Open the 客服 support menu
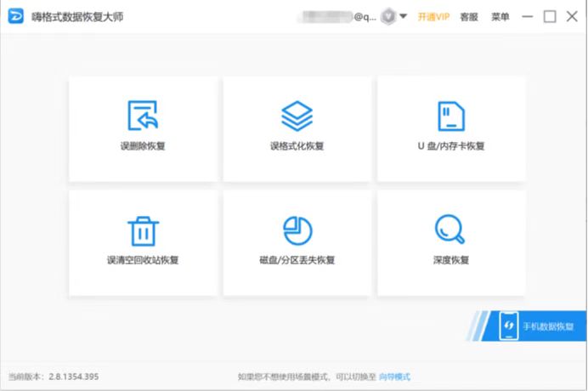 (468, 16)
